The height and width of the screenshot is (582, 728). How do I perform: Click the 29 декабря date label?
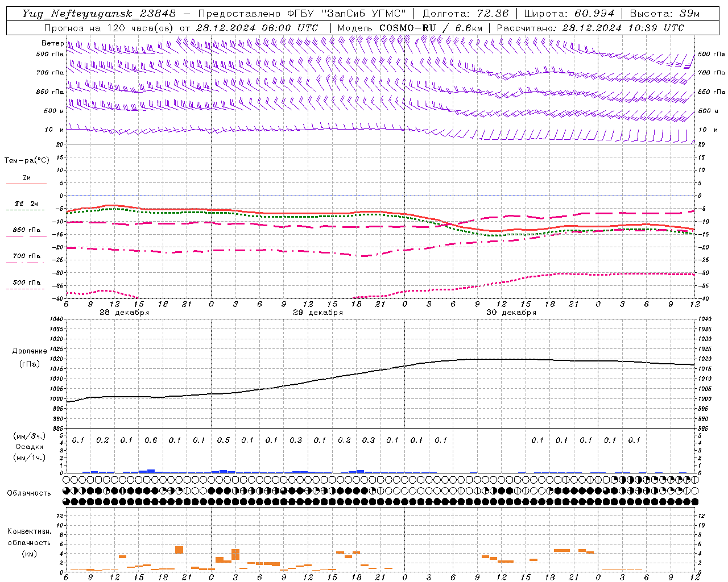pyautogui.click(x=317, y=313)
